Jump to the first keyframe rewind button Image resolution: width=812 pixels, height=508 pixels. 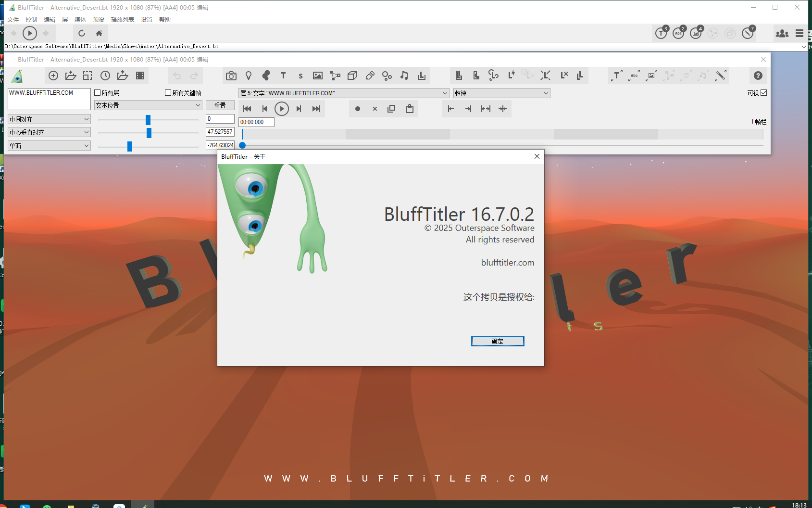click(247, 109)
